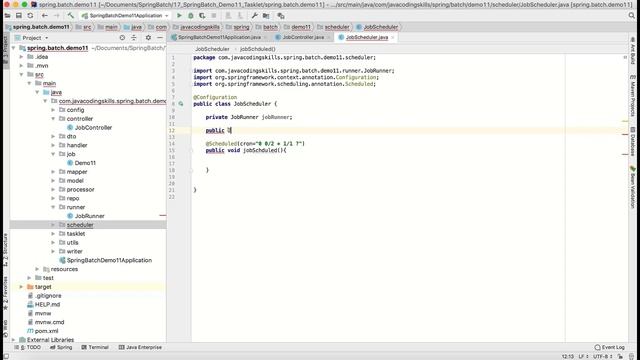Build project with the hammer icon
Screen dimensions: 640x360
tap(71, 16)
